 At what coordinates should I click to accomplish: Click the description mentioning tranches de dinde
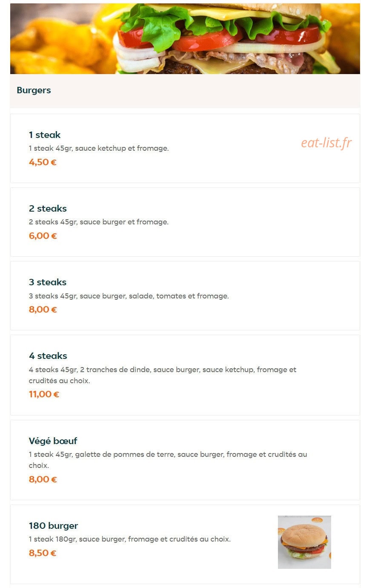(x=163, y=375)
